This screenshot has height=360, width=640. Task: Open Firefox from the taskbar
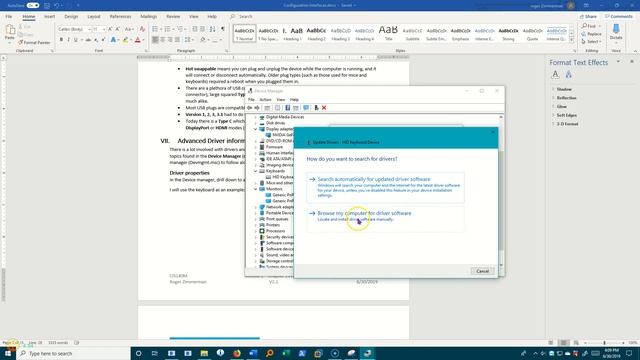[237, 353]
